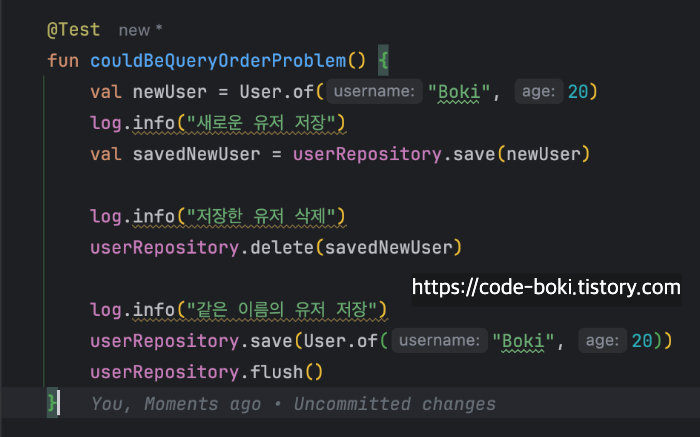Click the savedNewUser variable declaration
Image resolution: width=700 pixels, height=437 pixels.
click(x=196, y=154)
